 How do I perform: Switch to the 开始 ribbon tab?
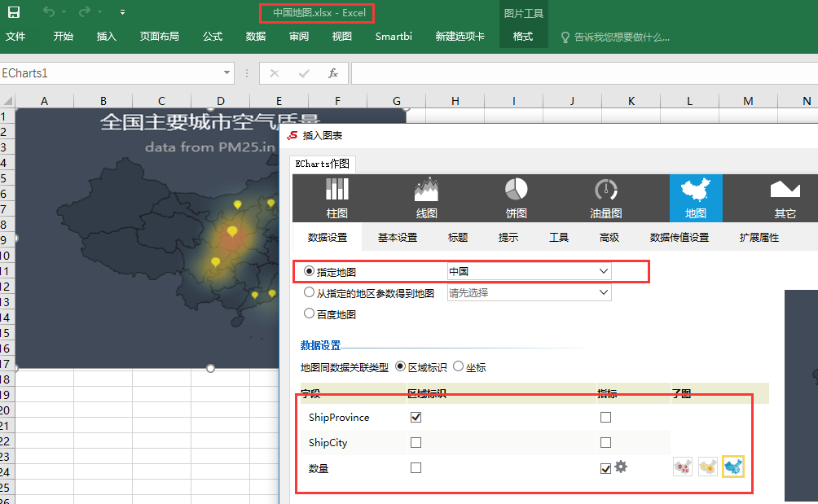(63, 37)
